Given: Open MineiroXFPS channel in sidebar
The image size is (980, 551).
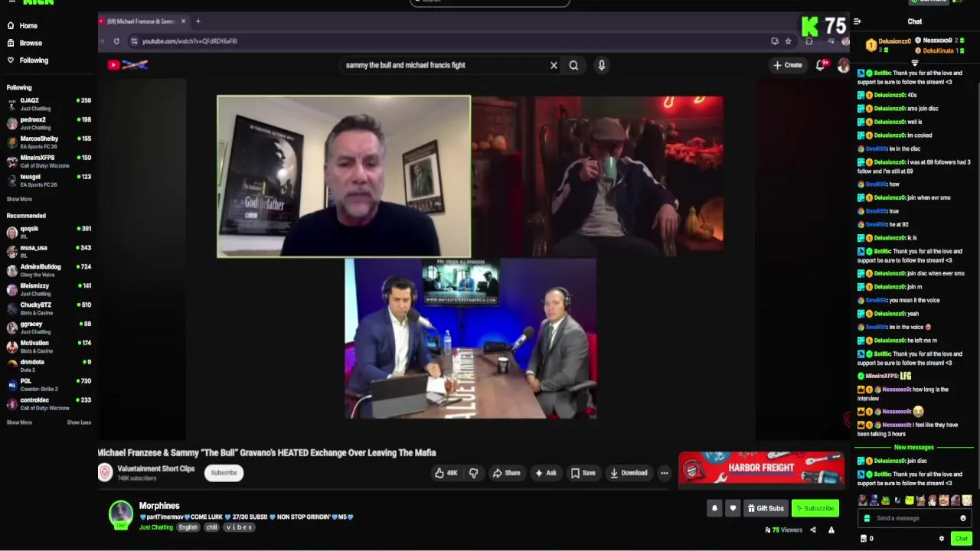Looking at the screenshot, I should click(48, 161).
